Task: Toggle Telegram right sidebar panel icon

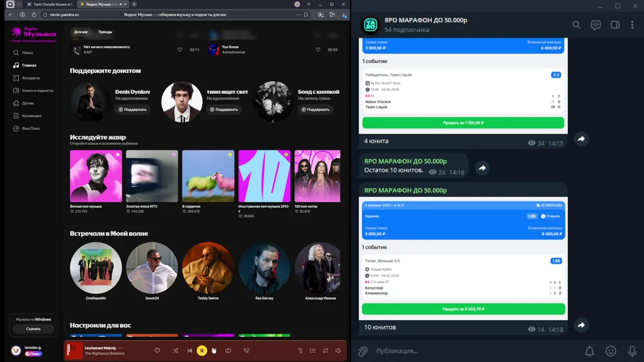Action: pyautogui.click(x=615, y=25)
